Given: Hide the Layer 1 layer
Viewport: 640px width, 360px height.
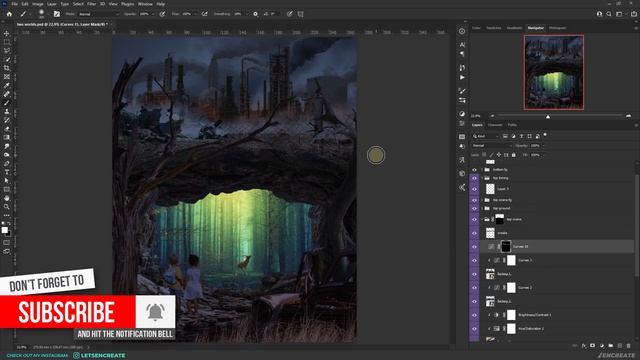Looking at the screenshot, I should (474, 189).
